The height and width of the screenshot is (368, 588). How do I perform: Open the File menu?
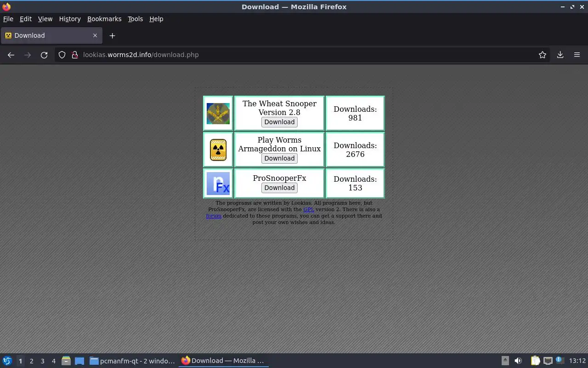(8, 19)
